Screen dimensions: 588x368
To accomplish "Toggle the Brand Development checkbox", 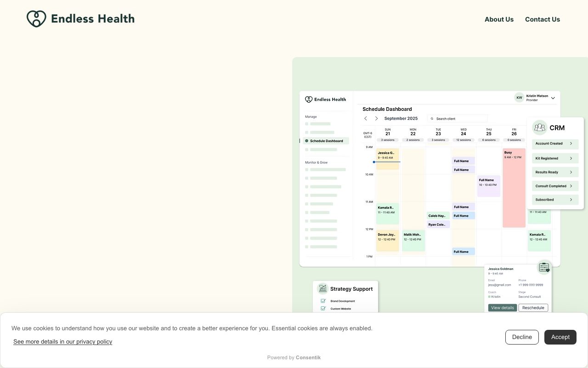I will [323, 301].
